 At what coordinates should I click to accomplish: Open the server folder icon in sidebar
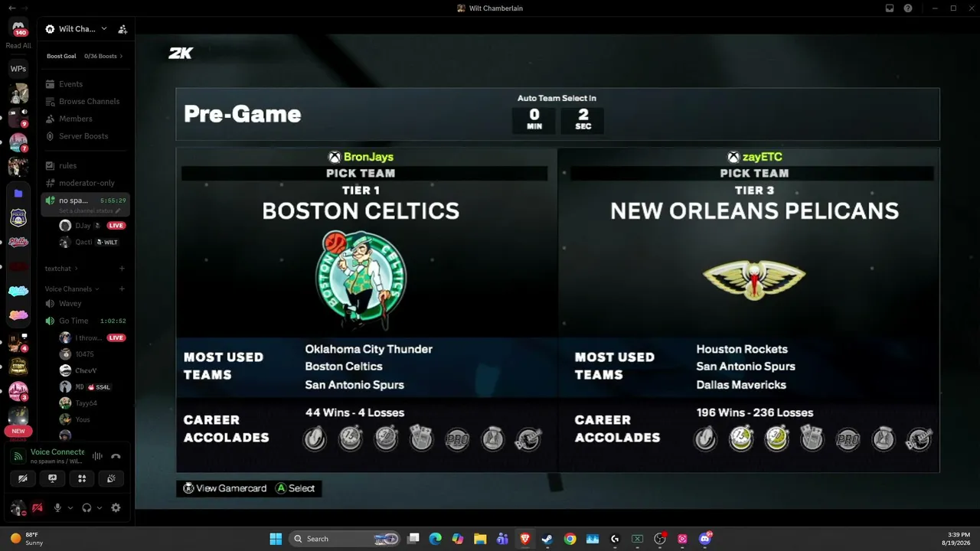click(18, 194)
